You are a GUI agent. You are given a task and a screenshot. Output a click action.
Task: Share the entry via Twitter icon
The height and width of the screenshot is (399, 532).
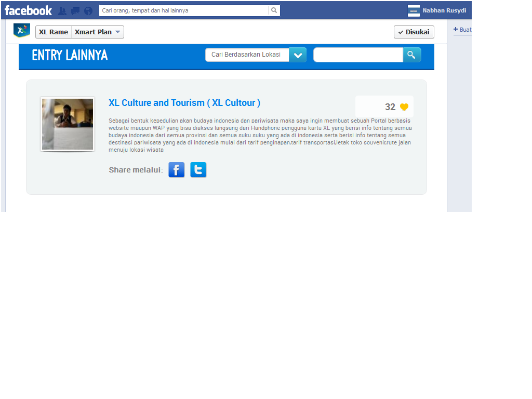[x=198, y=170]
